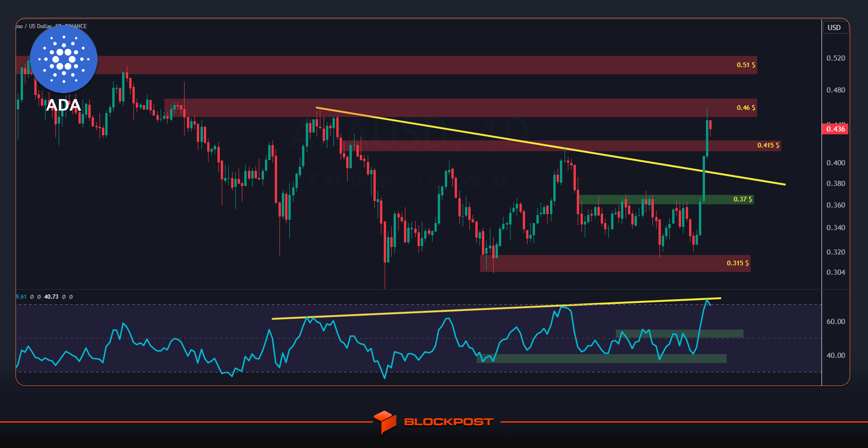Click the white 40.73 RSI indicator value
This screenshot has height=448, width=868.
click(x=51, y=297)
